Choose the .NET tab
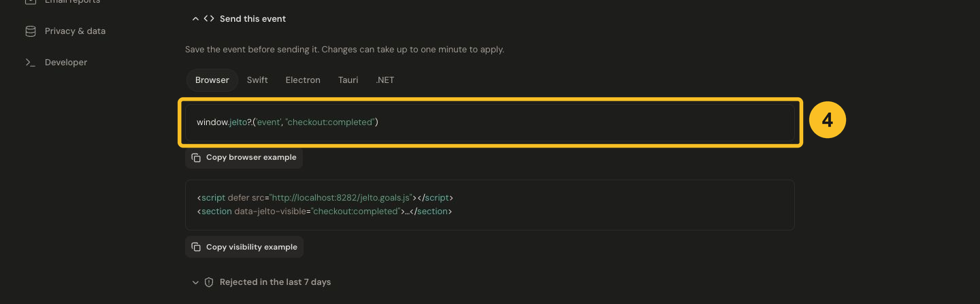Image resolution: width=980 pixels, height=304 pixels. pos(385,80)
